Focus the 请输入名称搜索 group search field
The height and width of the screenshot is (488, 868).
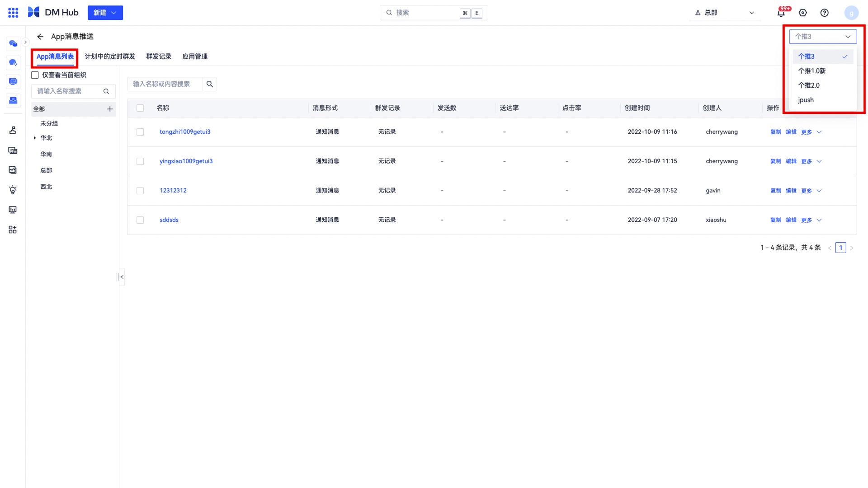click(x=73, y=91)
